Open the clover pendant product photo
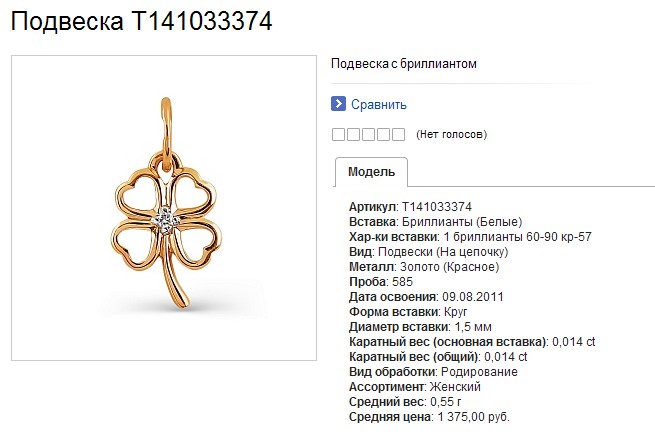Screen dimensions: 655x444 (164, 208)
